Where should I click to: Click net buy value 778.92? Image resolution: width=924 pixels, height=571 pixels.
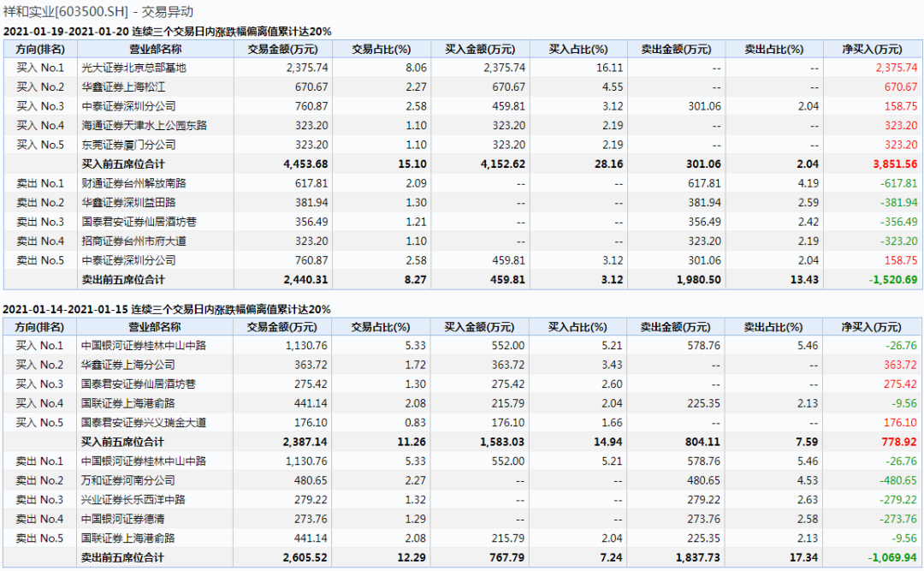click(x=899, y=442)
